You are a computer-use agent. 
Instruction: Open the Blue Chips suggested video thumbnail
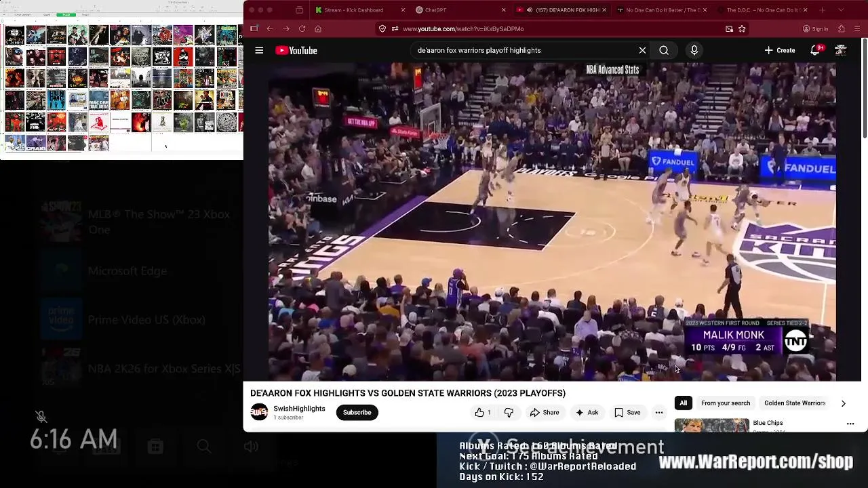[x=711, y=425]
